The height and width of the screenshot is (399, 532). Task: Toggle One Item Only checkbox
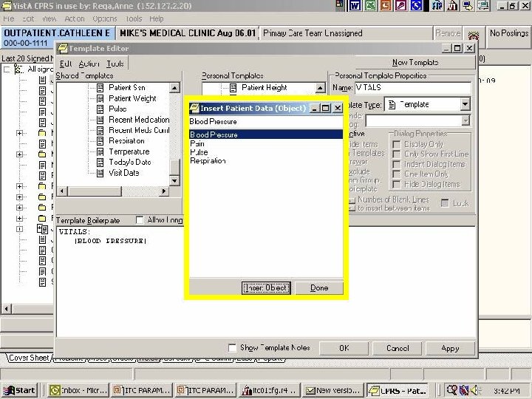(396, 174)
